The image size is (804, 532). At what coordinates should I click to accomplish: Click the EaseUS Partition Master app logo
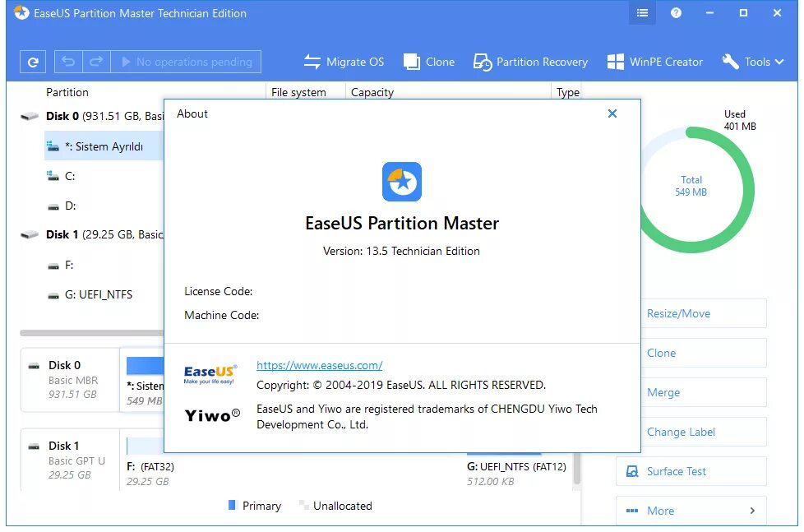coord(402,182)
